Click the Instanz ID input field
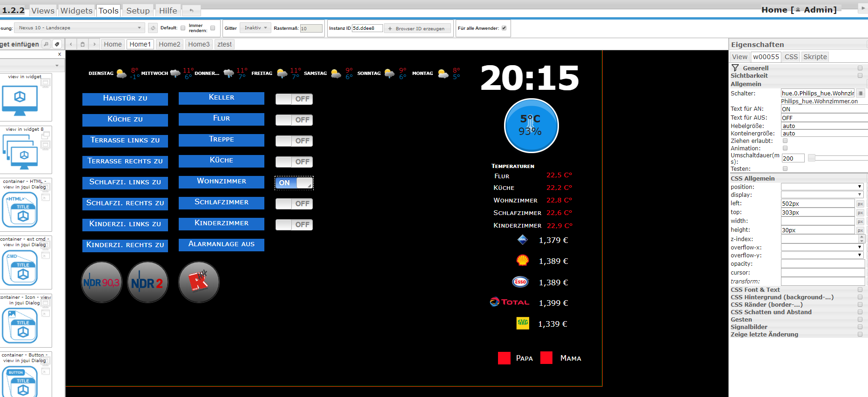The height and width of the screenshot is (397, 868). 367,28
